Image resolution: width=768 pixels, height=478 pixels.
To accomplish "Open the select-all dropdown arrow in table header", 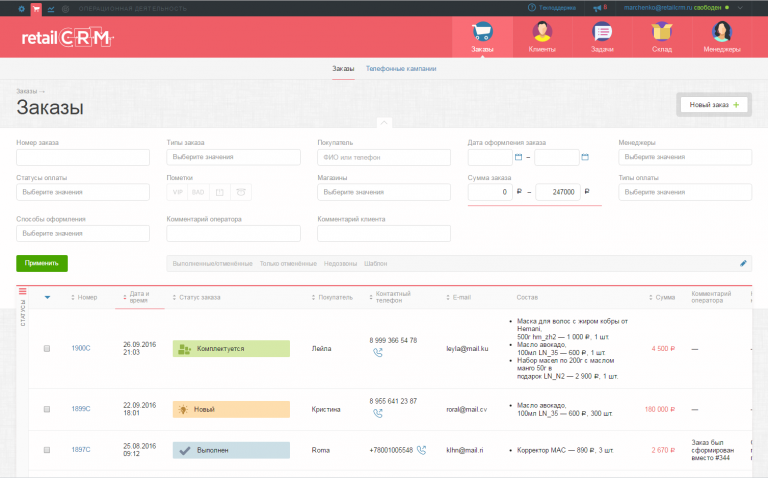I will pyautogui.click(x=48, y=297).
